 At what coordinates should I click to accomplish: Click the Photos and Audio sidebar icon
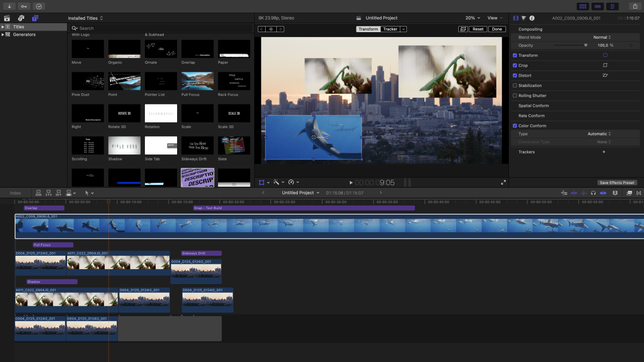(x=20, y=18)
